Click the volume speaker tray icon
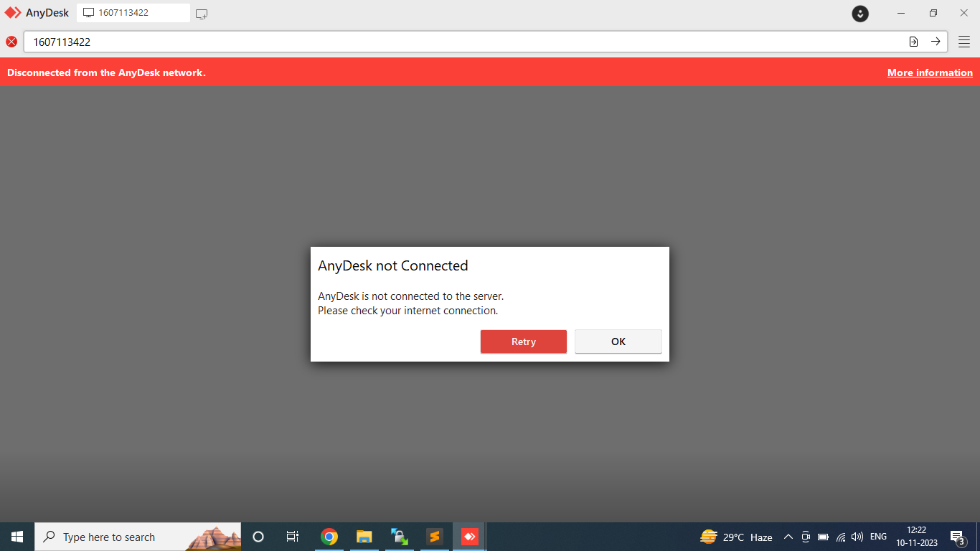 point(857,537)
